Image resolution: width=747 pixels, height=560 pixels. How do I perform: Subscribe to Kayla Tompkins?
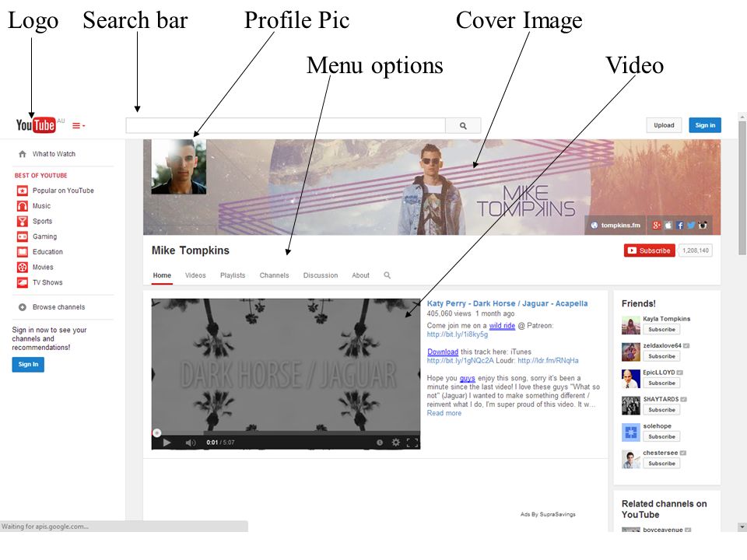[x=661, y=330]
